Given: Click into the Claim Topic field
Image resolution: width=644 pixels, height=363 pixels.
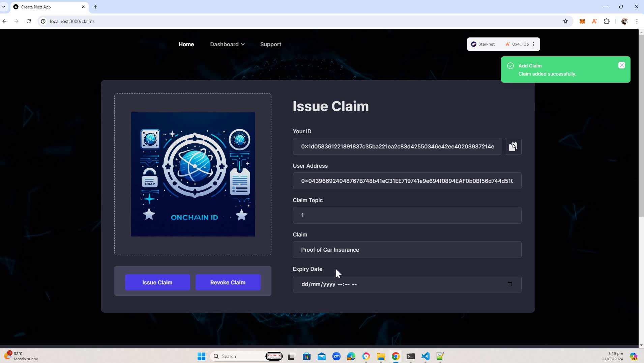Looking at the screenshot, I should pos(407,215).
